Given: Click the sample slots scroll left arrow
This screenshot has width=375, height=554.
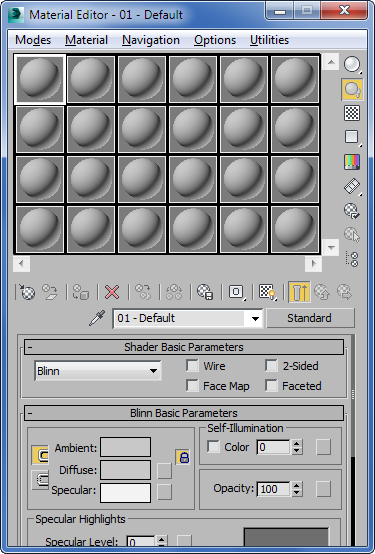Looking at the screenshot, I should tap(22, 263).
